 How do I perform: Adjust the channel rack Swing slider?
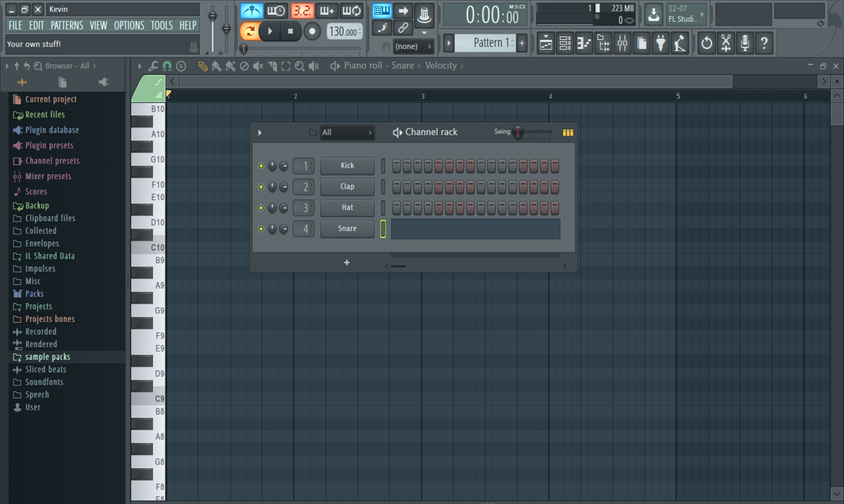[533, 132]
